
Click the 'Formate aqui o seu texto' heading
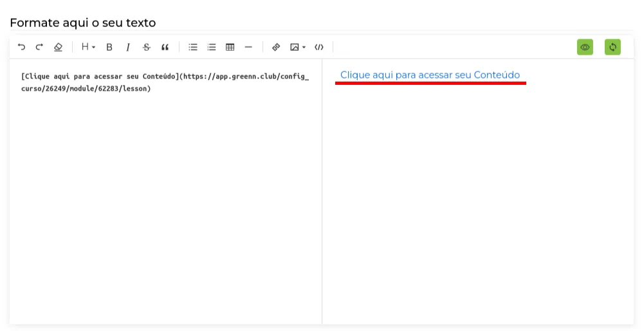(83, 22)
